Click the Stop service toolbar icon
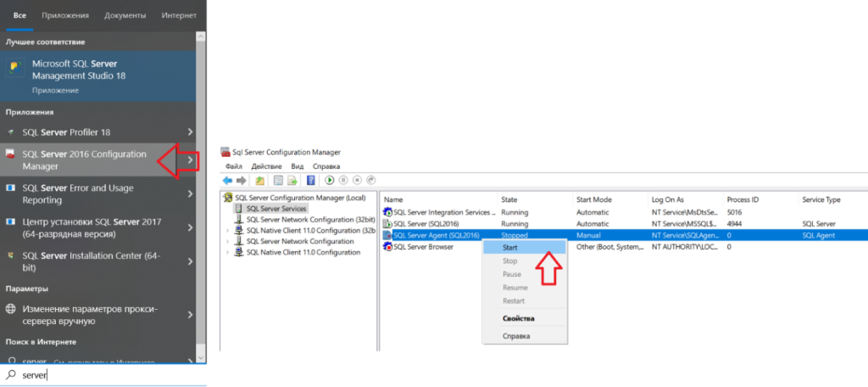 pos(357,180)
